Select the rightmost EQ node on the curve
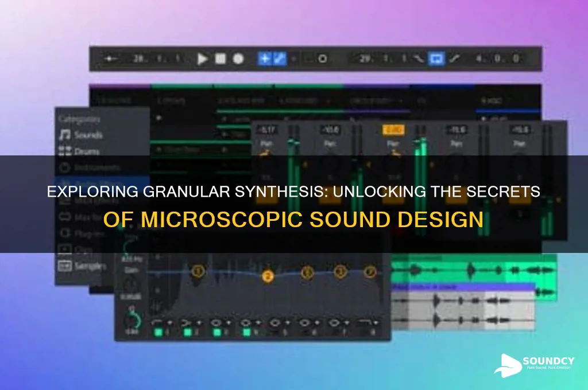The image size is (588, 390). (x=370, y=271)
